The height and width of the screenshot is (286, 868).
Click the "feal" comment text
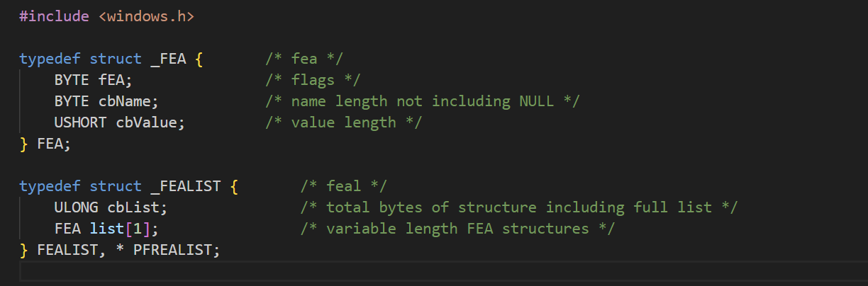[x=343, y=186]
